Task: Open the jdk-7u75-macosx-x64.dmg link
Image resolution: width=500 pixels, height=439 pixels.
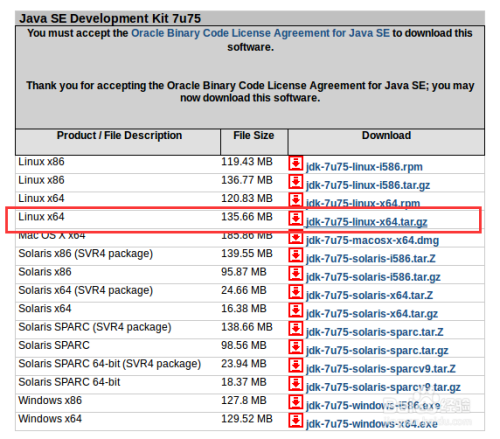Action: pyautogui.click(x=372, y=240)
